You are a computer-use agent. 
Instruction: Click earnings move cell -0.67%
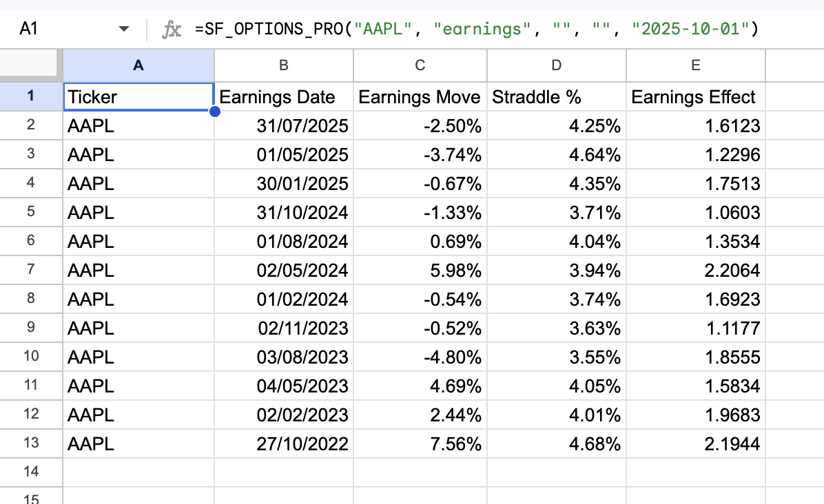tap(420, 183)
